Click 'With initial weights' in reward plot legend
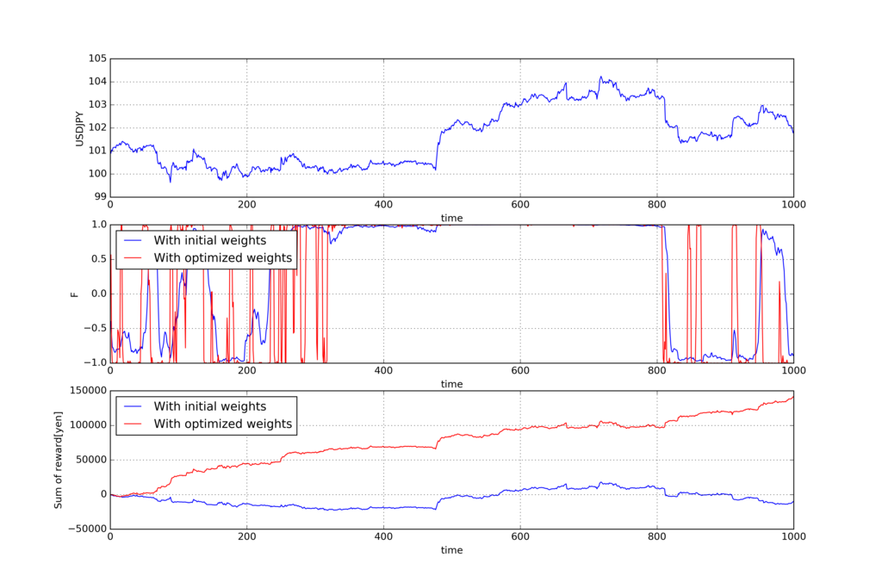Viewport: 882px width, 588px height. tap(210, 405)
